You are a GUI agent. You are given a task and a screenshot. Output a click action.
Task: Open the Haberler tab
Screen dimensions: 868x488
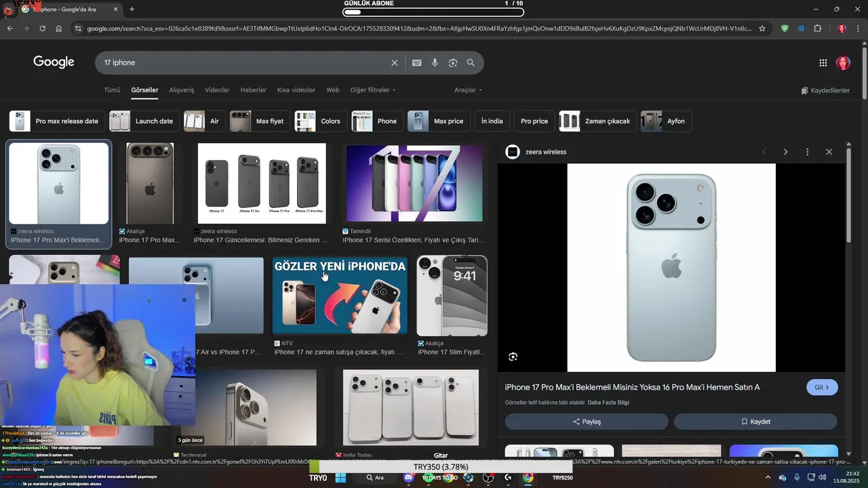(254, 90)
